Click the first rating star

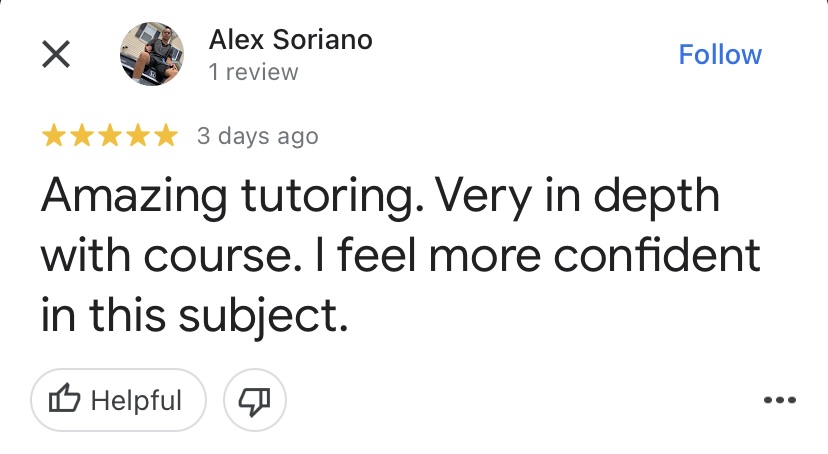[x=53, y=136]
